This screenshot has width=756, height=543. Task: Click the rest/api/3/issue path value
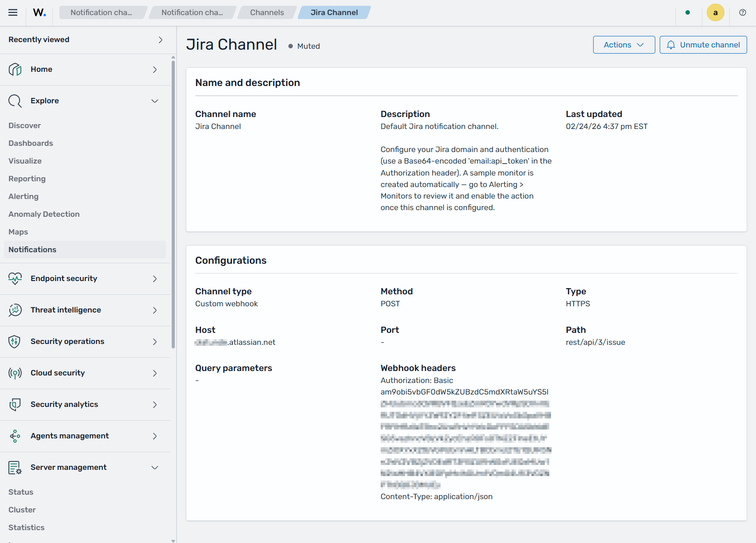tap(595, 342)
